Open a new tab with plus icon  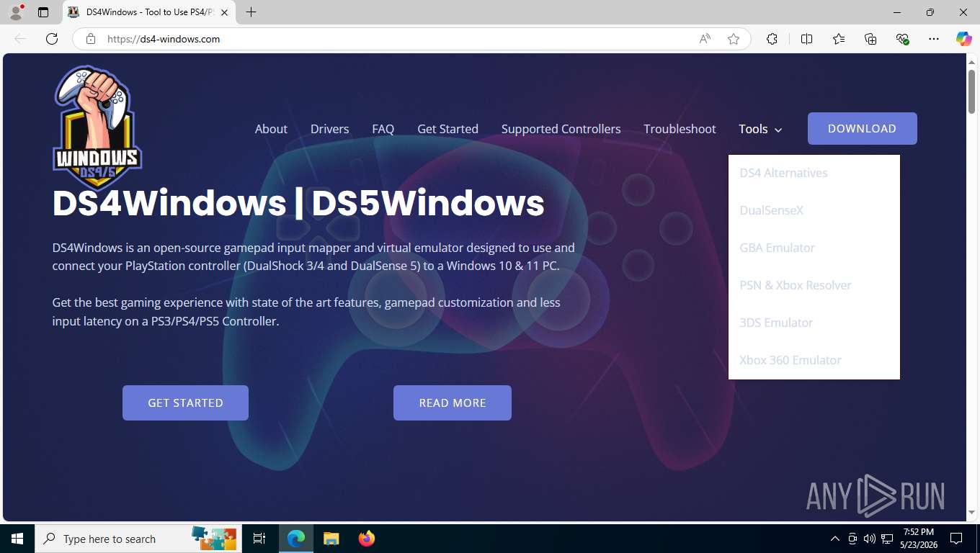251,12
